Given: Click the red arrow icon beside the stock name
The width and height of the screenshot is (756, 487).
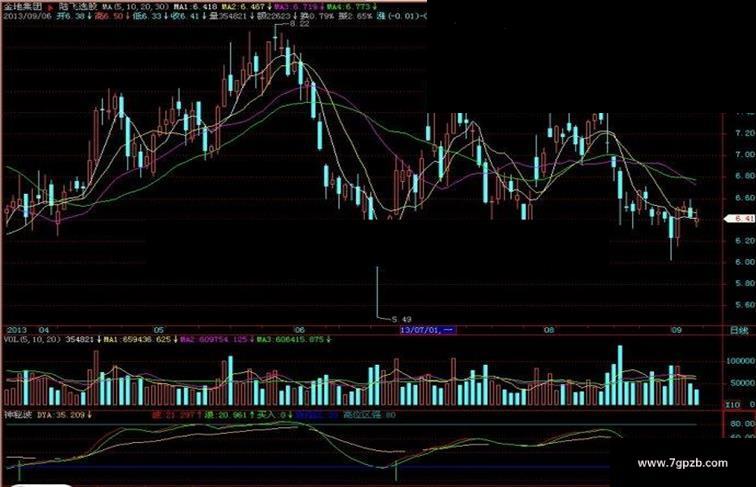Looking at the screenshot, I should click(51, 8).
